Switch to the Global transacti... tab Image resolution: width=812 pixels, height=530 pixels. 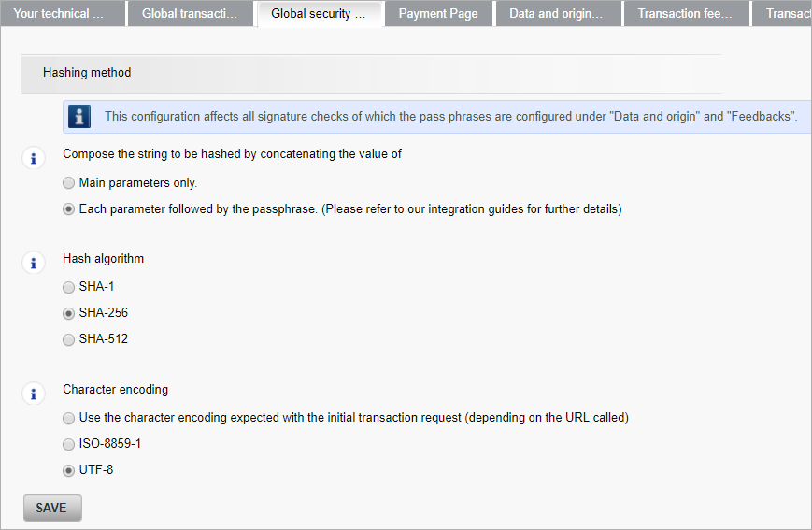coord(190,13)
